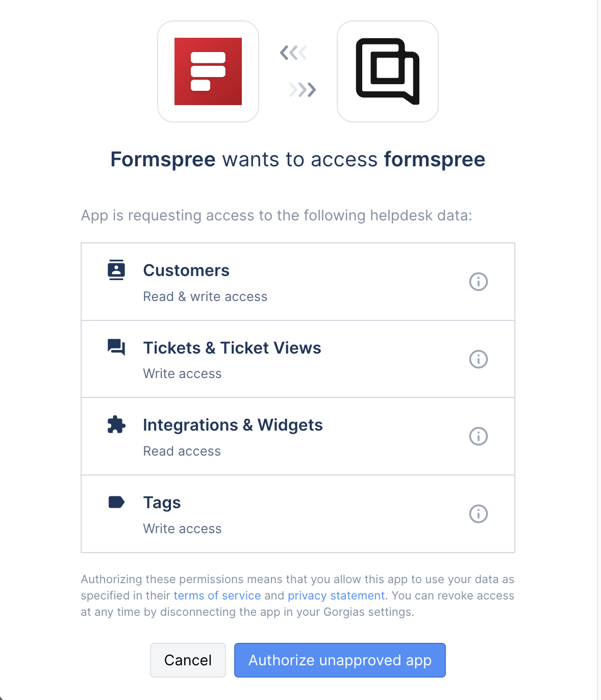Click the red Formspree app logo
Image resolution: width=601 pixels, height=700 pixels.
coord(208,71)
